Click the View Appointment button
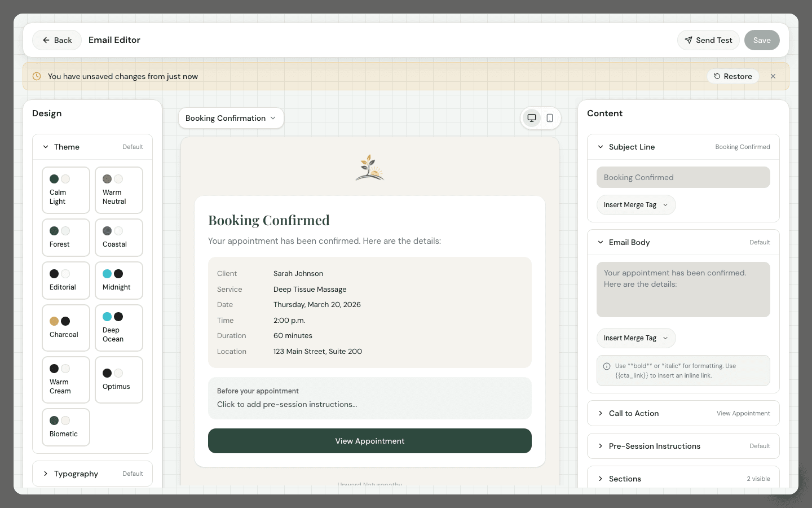 pos(370,441)
